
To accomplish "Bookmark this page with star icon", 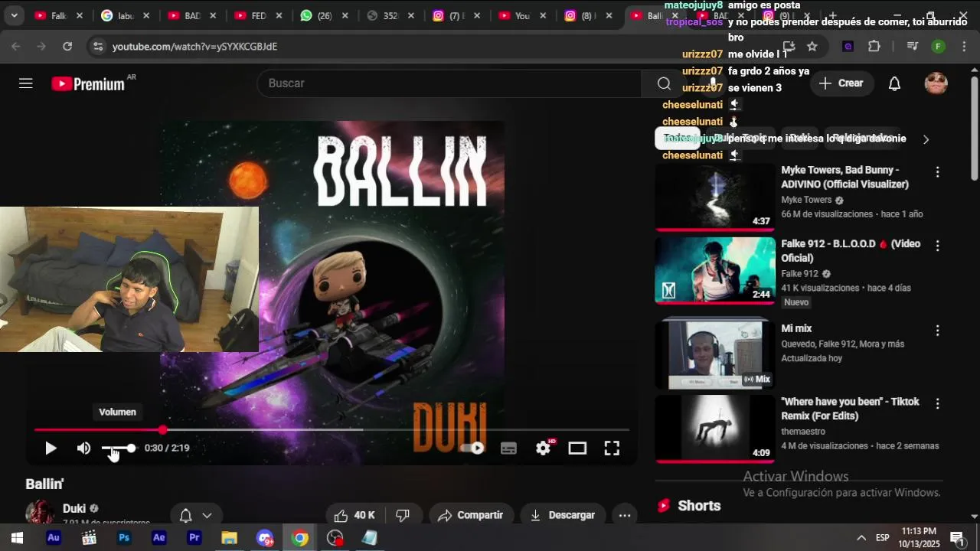I will pyautogui.click(x=812, y=47).
